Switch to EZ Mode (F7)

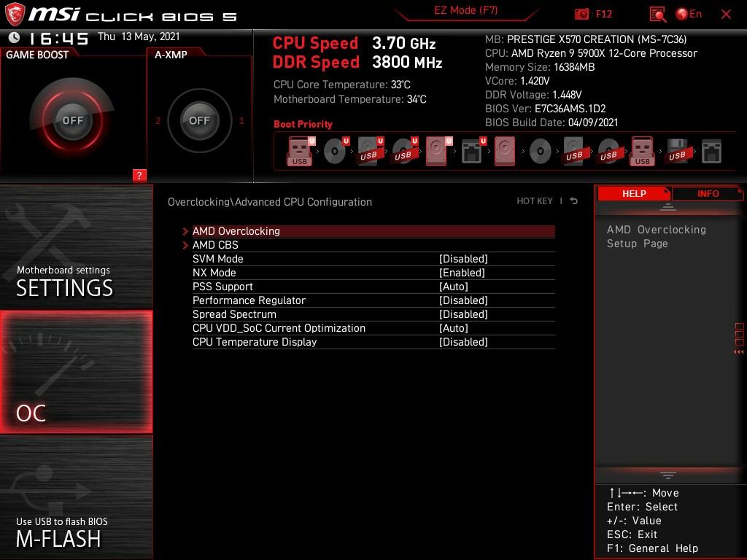(465, 10)
